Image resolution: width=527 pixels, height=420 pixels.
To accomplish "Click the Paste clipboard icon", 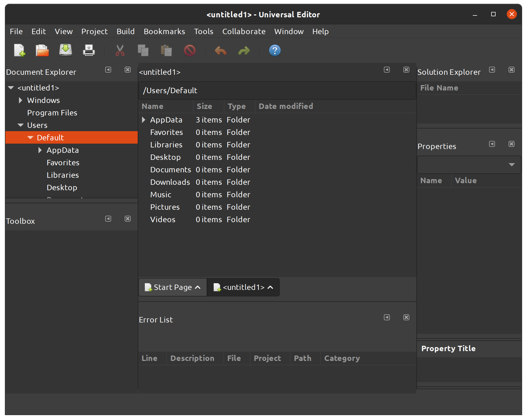I will point(166,50).
